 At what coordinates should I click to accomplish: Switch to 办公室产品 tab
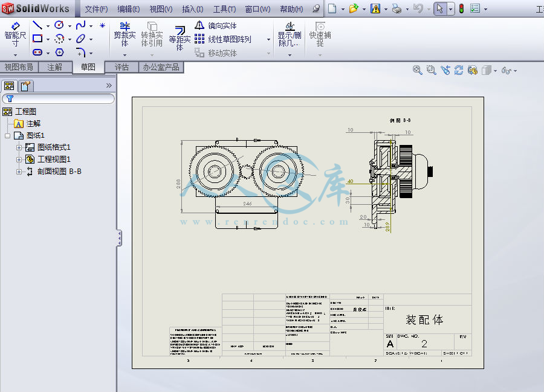point(161,67)
